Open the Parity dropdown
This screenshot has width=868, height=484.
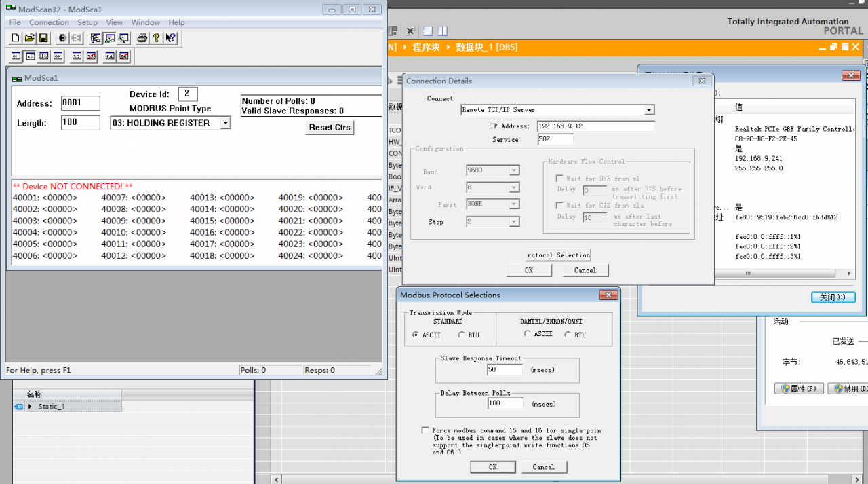514,204
